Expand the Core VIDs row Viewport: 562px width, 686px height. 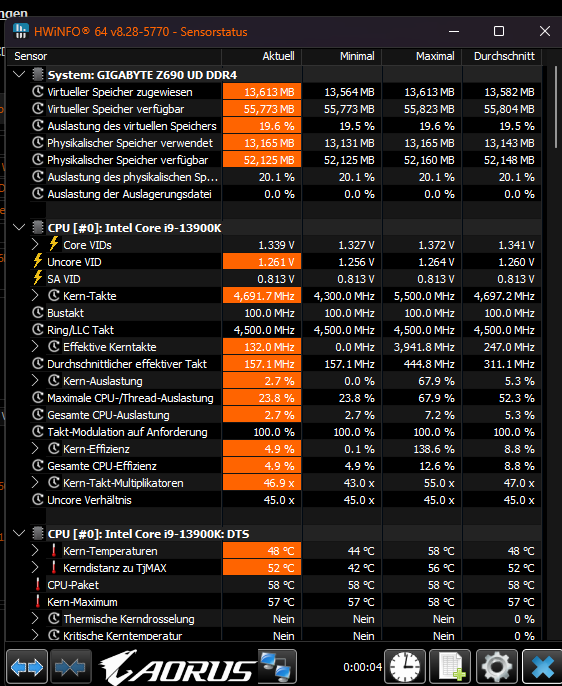pos(35,244)
